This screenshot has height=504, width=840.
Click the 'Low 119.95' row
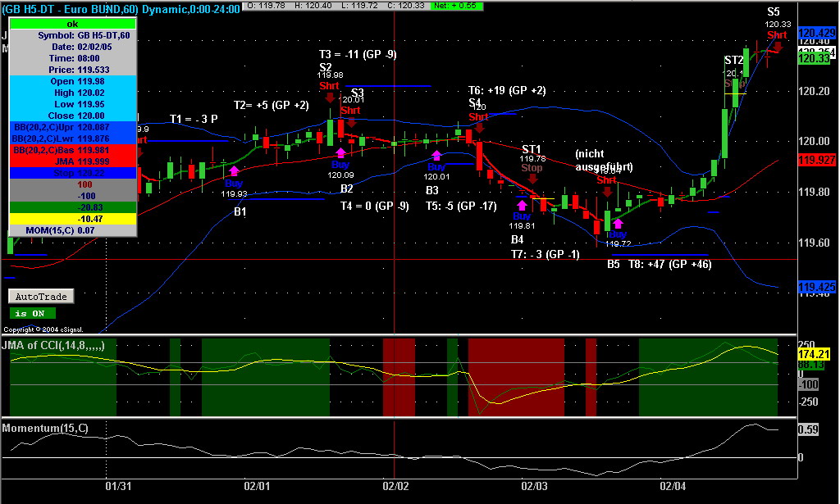click(x=73, y=104)
